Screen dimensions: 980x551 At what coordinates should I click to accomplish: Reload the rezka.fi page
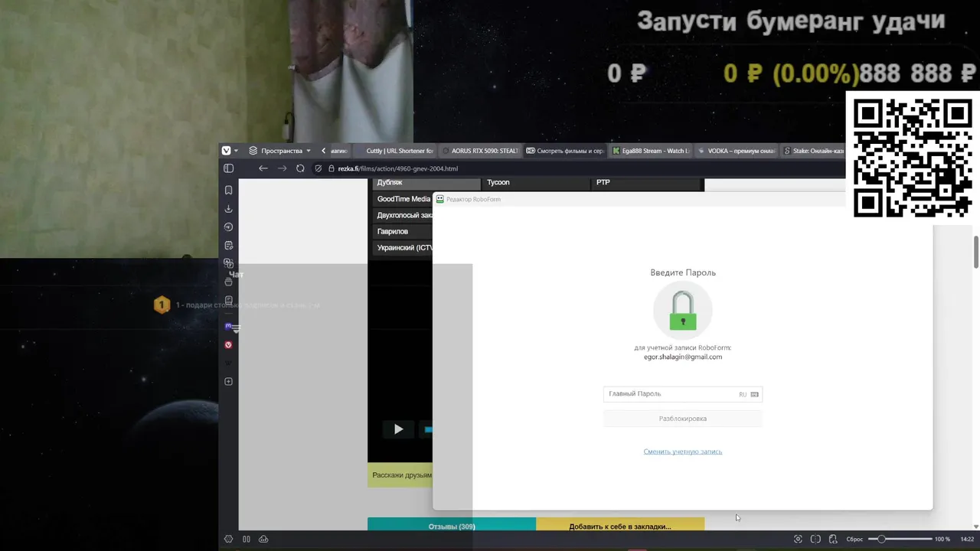click(x=300, y=168)
